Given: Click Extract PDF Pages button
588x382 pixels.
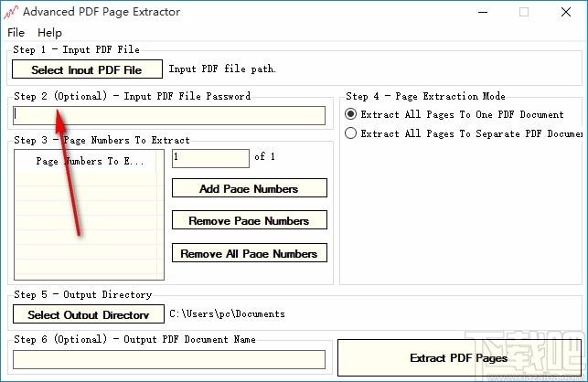Looking at the screenshot, I should (x=459, y=358).
